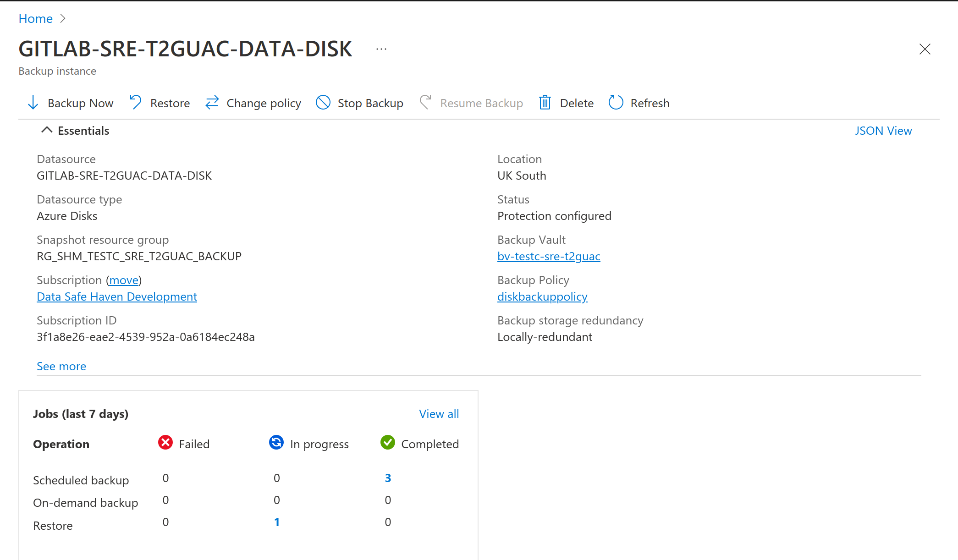Click View all jobs link

click(439, 414)
